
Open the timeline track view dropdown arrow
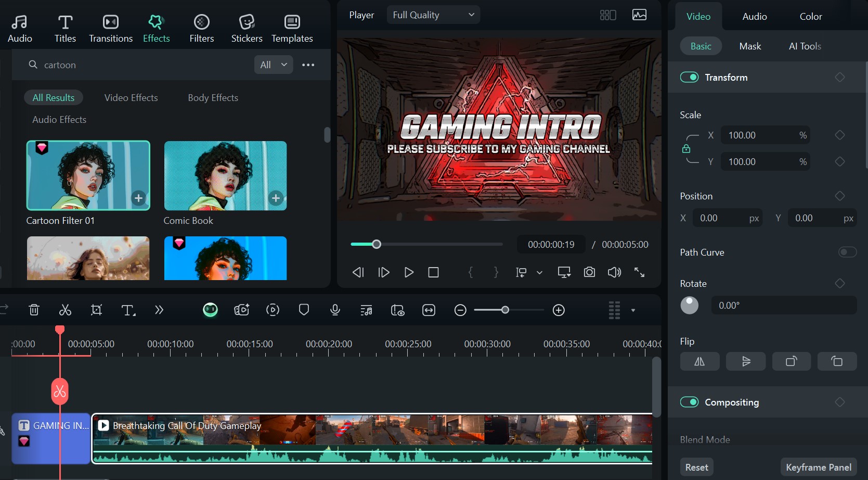coord(633,310)
